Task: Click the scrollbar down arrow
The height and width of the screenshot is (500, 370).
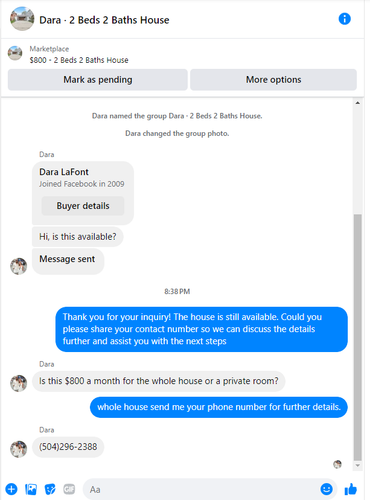Action: tap(358, 465)
